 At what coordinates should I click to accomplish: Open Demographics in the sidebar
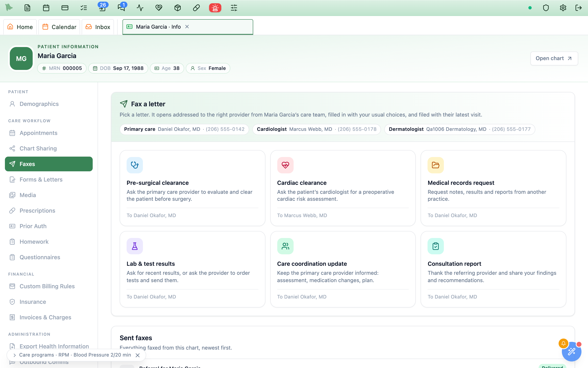pos(49,104)
